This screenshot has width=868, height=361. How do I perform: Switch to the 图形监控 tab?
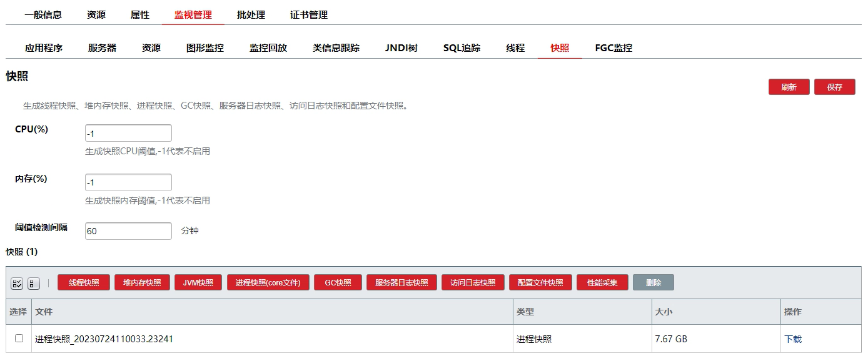click(x=205, y=48)
